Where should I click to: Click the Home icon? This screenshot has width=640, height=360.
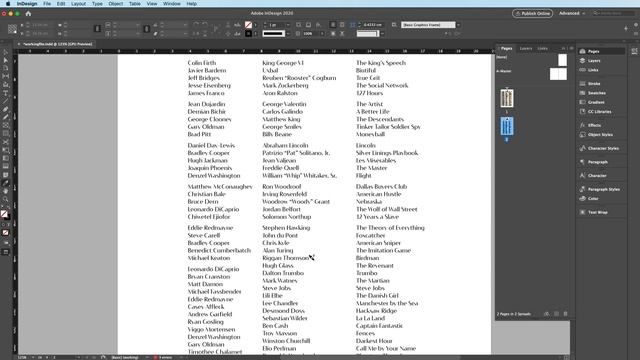(28, 13)
